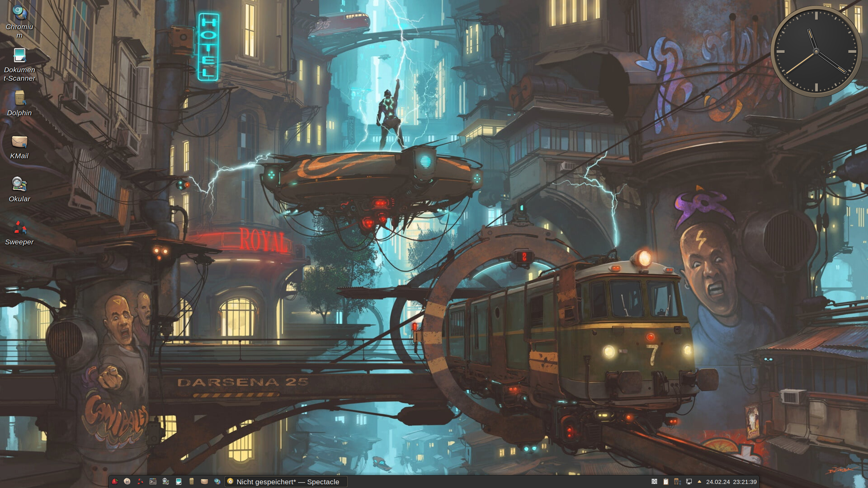Open the KMail desktop shortcut
The image size is (868, 488).
19,142
